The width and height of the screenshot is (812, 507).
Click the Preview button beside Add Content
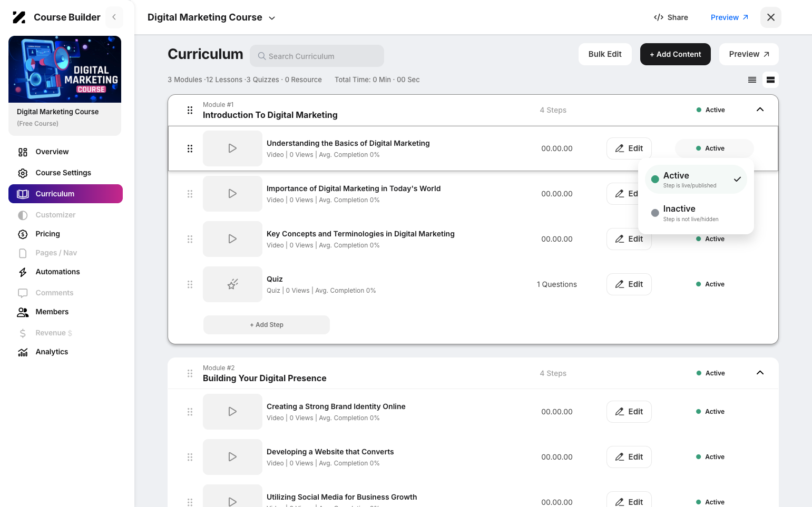tap(749, 54)
